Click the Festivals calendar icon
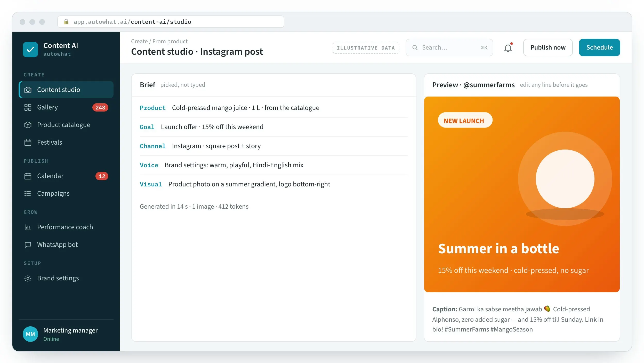 pyautogui.click(x=28, y=143)
